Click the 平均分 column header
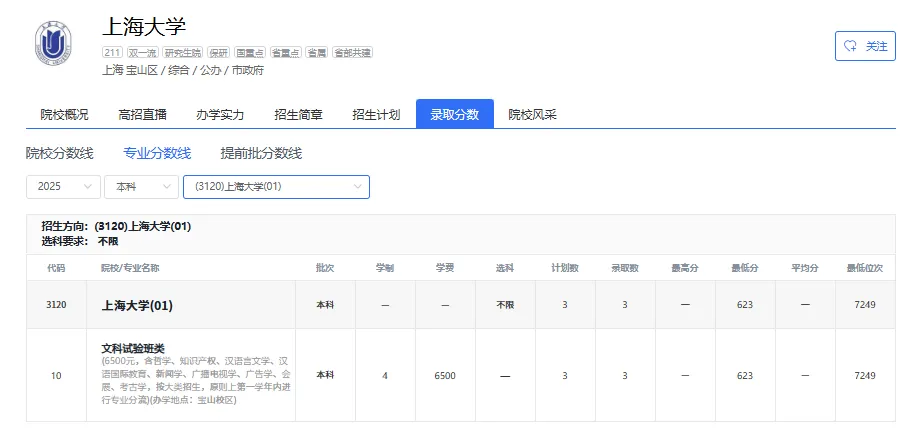This screenshot has width=924, height=435. (x=805, y=268)
